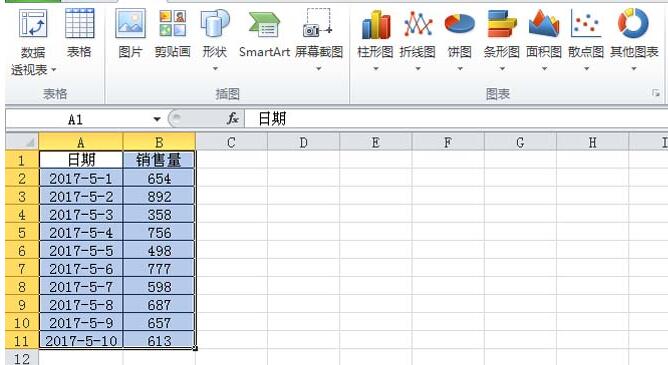Select column A header
Image resolution: width=668 pixels, height=365 pixels.
81,142
